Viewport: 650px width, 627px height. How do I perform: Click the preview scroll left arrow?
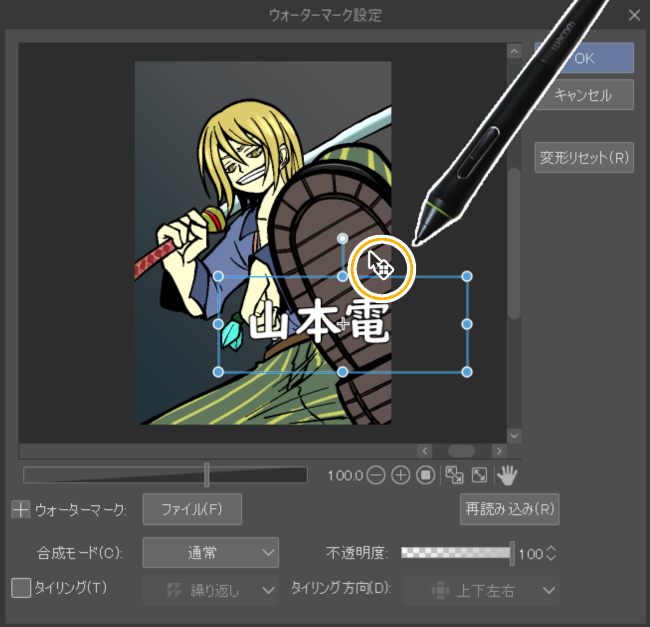click(424, 451)
